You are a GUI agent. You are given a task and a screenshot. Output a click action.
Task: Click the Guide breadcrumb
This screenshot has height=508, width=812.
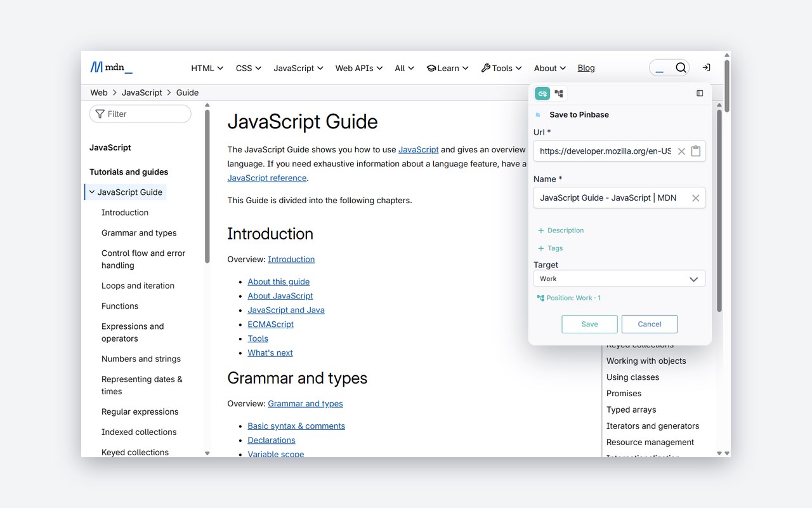[x=187, y=93]
